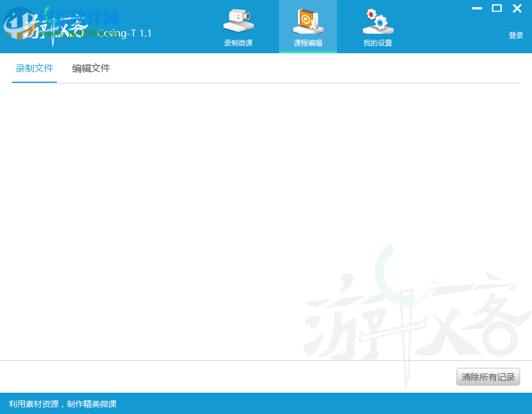The image size is (532, 414).
Task: Minimize the Ccsing-T window
Action: pos(476,9)
